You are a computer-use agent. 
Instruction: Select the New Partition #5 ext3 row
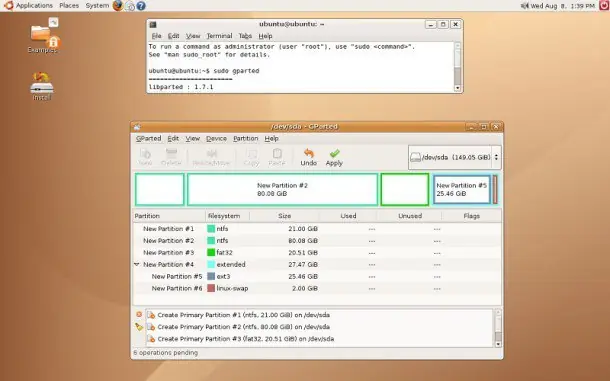pyautogui.click(x=317, y=276)
